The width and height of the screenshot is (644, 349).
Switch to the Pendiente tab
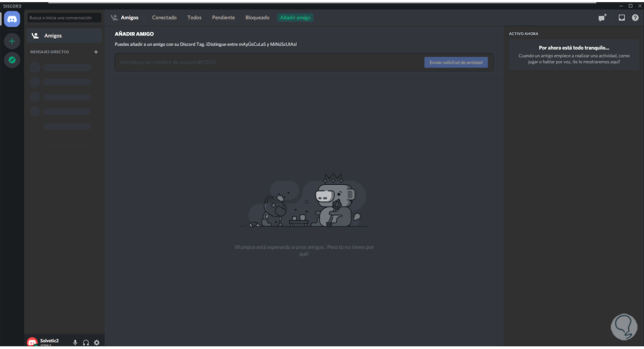[x=223, y=18]
